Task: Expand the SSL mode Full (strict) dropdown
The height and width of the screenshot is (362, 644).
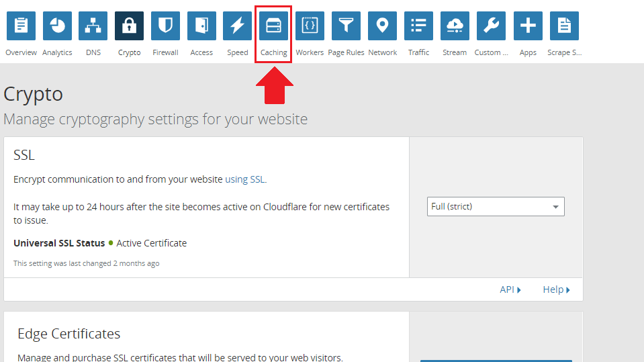Action: (496, 207)
